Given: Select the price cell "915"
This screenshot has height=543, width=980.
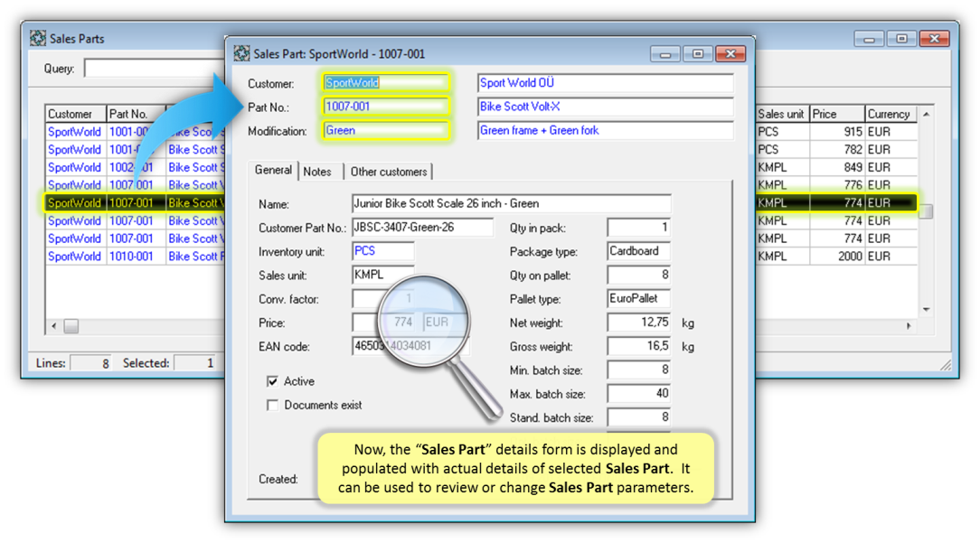Looking at the screenshot, I should [837, 132].
